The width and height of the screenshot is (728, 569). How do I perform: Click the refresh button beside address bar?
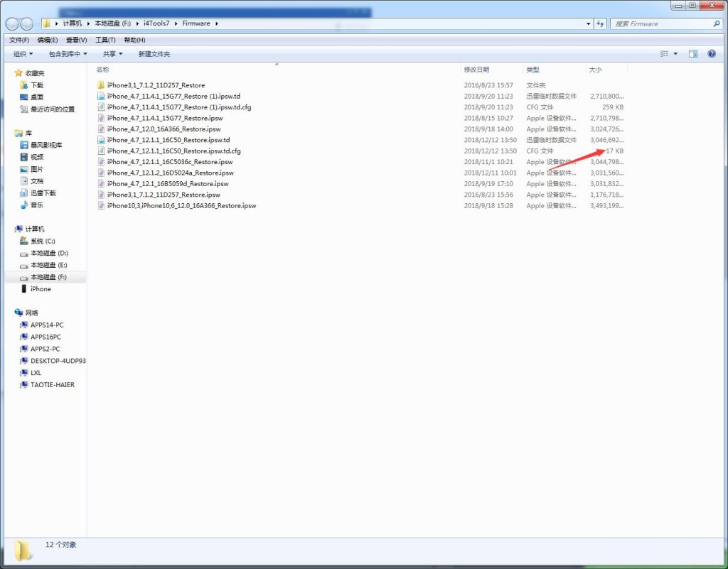(x=601, y=23)
